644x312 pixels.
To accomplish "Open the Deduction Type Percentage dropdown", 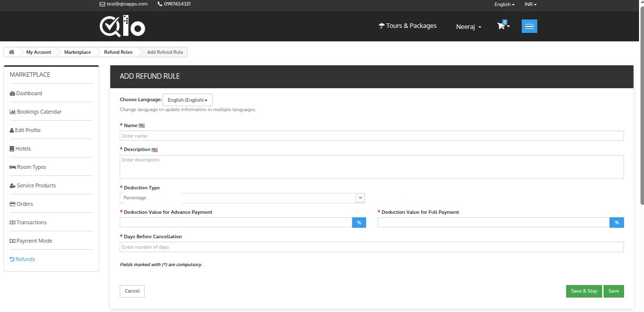I will [242, 198].
